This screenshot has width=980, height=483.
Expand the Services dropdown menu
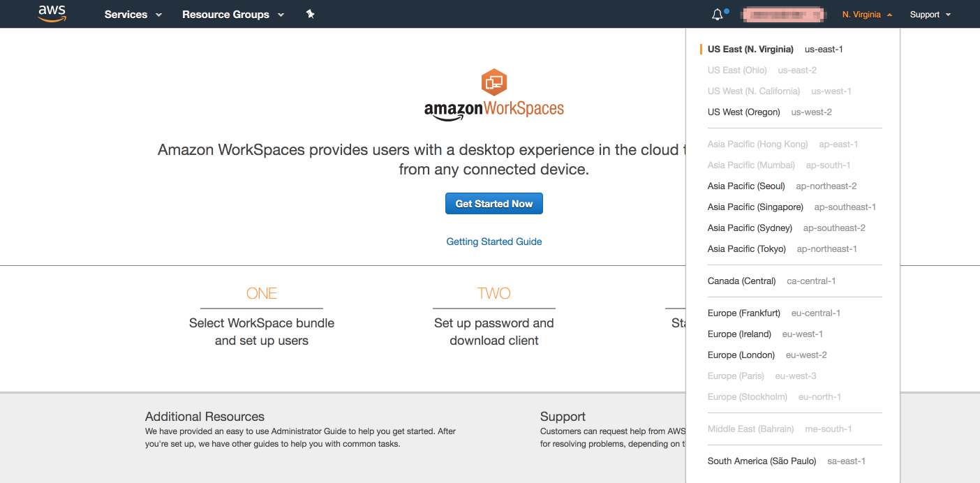(x=133, y=15)
